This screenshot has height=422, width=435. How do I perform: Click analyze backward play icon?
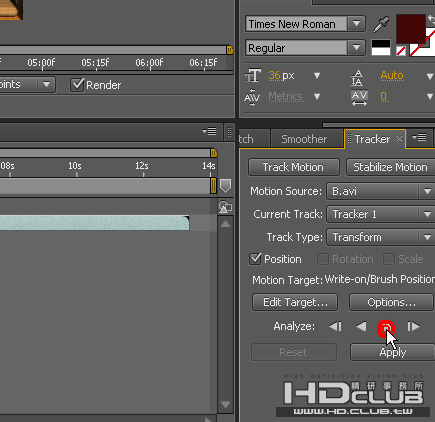(361, 326)
